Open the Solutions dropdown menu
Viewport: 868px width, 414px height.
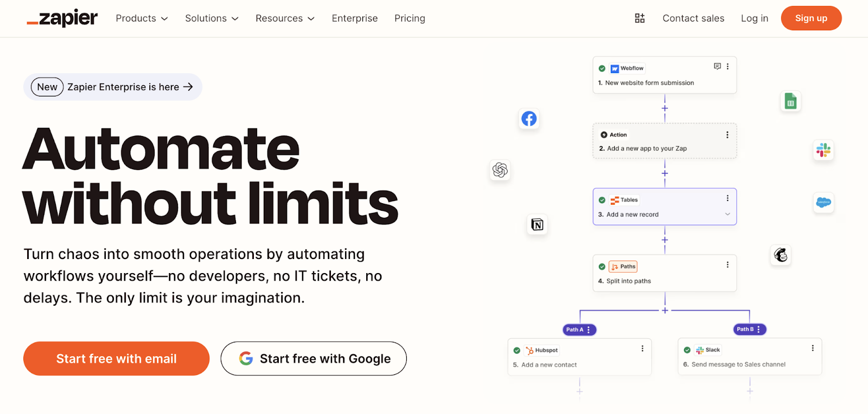(x=212, y=18)
